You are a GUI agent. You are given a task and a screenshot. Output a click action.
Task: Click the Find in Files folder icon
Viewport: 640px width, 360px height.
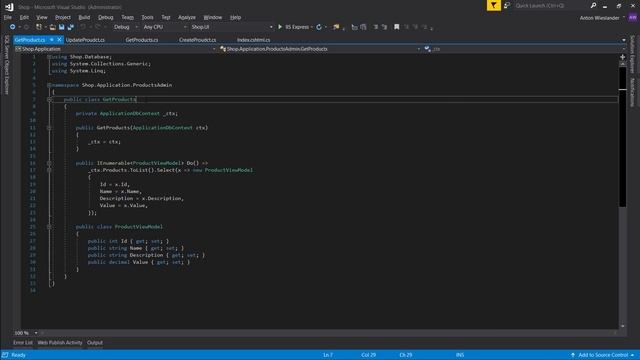click(336, 27)
